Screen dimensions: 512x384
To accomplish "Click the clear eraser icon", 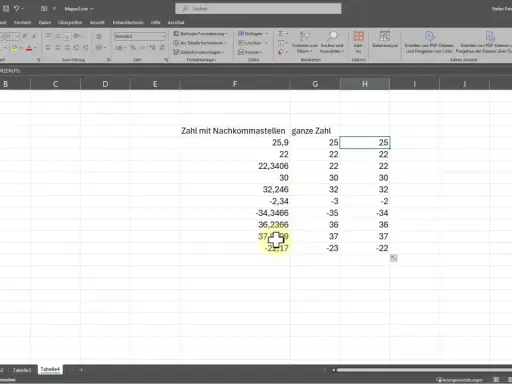I will [281, 52].
